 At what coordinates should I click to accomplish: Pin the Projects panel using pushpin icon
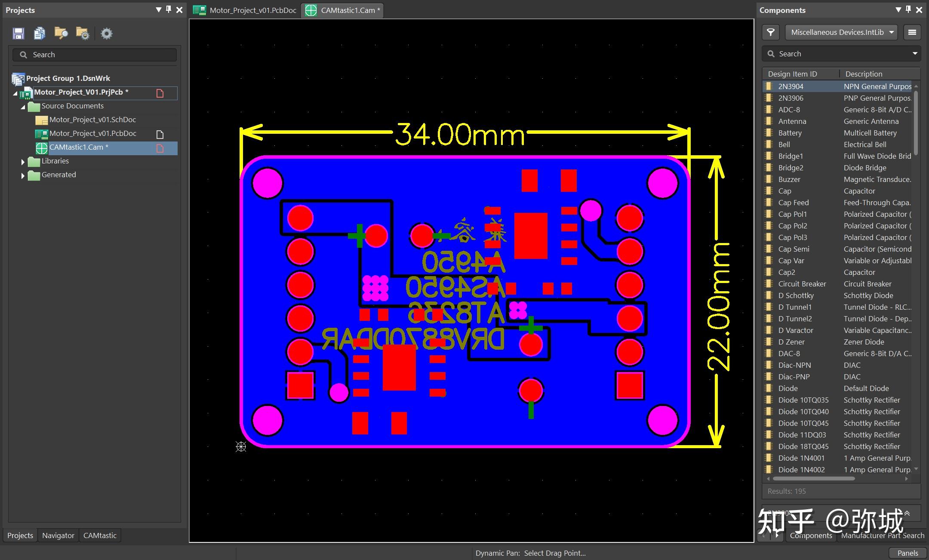[169, 9]
